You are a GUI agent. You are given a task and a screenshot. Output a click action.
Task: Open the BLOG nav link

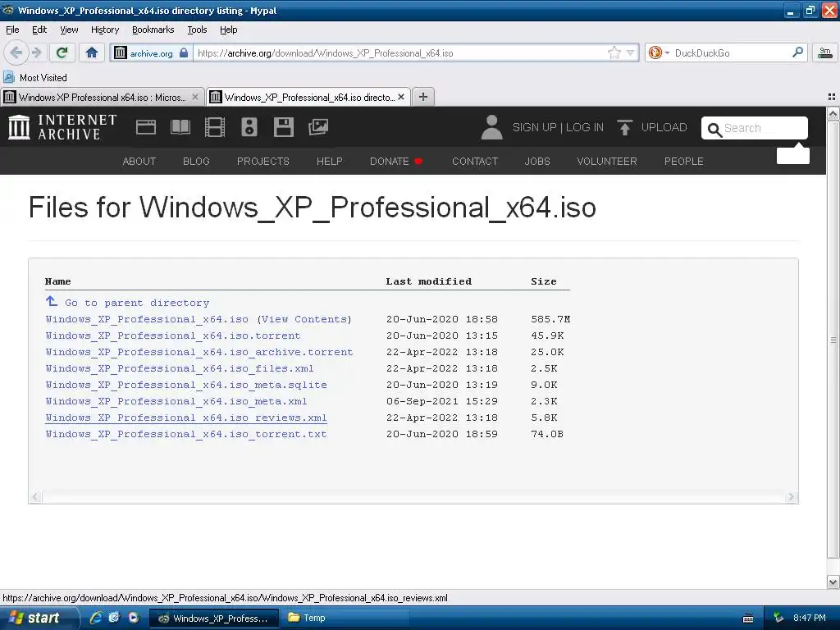tap(196, 162)
